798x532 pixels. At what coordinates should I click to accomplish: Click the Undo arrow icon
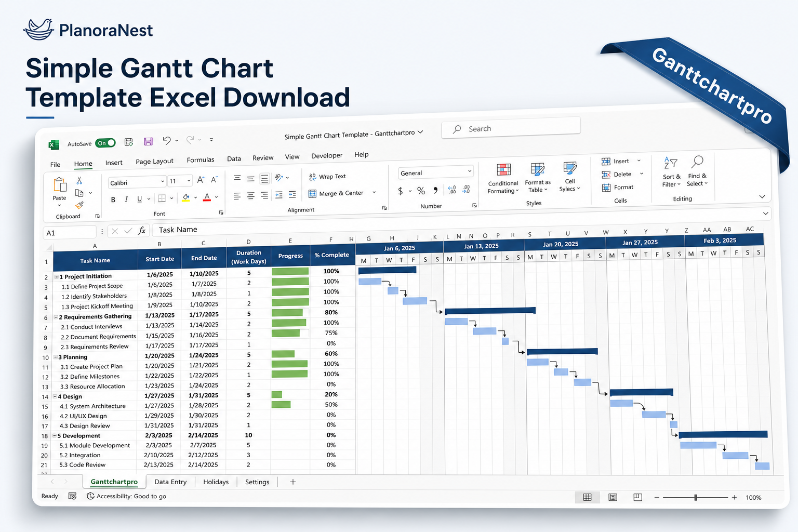[166, 140]
